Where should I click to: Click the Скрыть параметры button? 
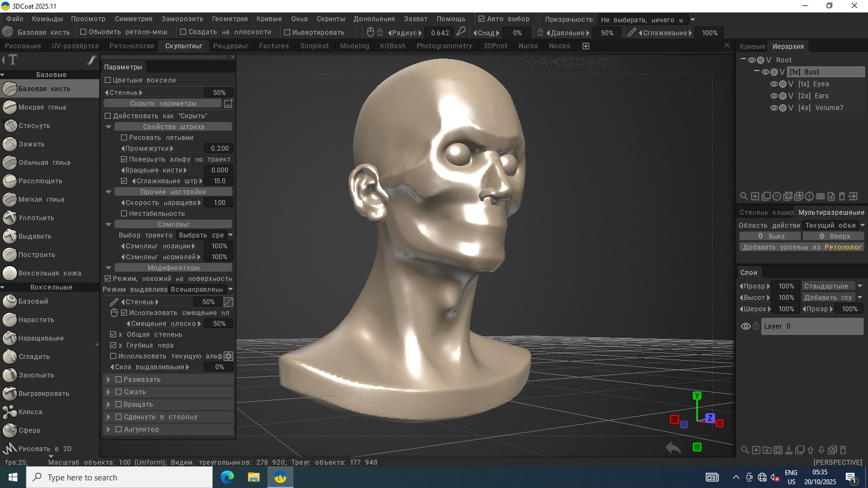click(x=163, y=104)
